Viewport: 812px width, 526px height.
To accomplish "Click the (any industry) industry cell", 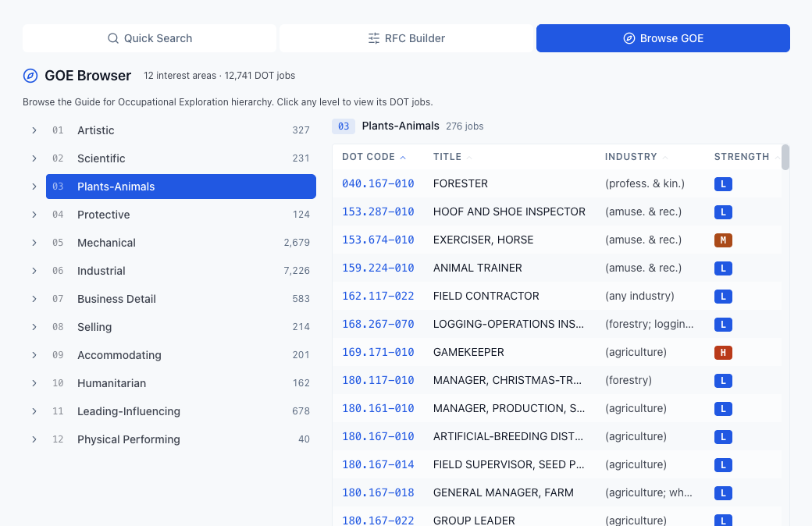I will click(639, 296).
